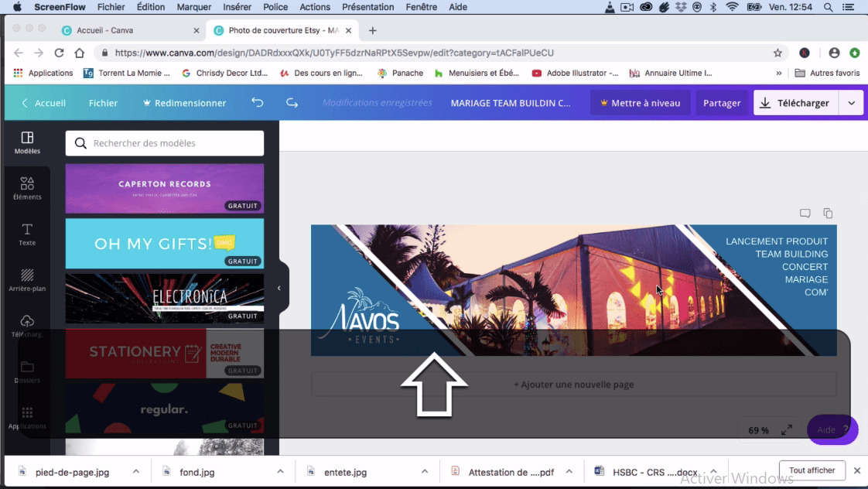The width and height of the screenshot is (868, 489).
Task: Open the Arrière-plan panel
Action: [x=27, y=280]
